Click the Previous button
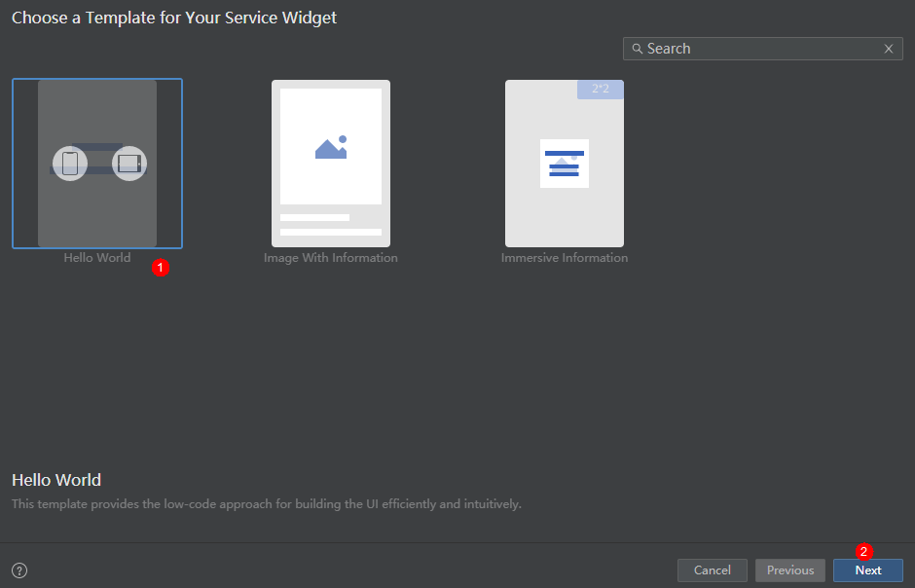Viewport: 915px width, 588px height. [x=790, y=570]
